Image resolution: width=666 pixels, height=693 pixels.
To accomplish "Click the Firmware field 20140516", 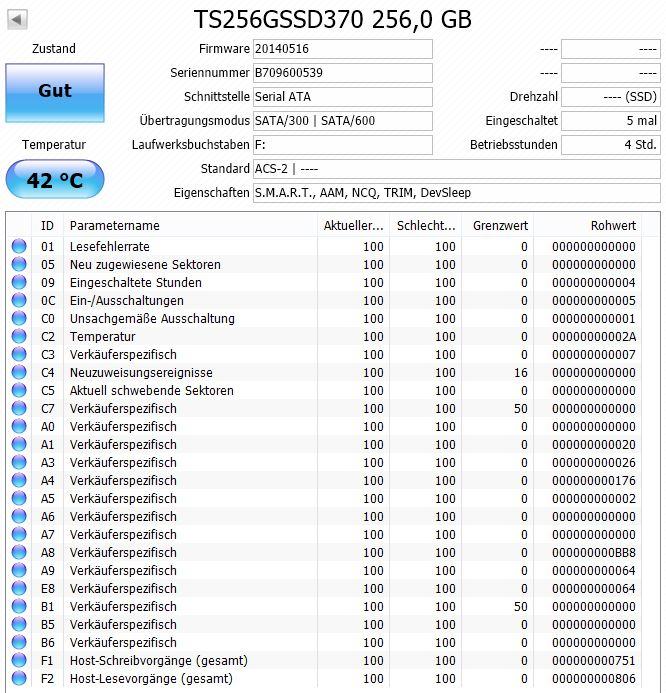I will point(343,49).
